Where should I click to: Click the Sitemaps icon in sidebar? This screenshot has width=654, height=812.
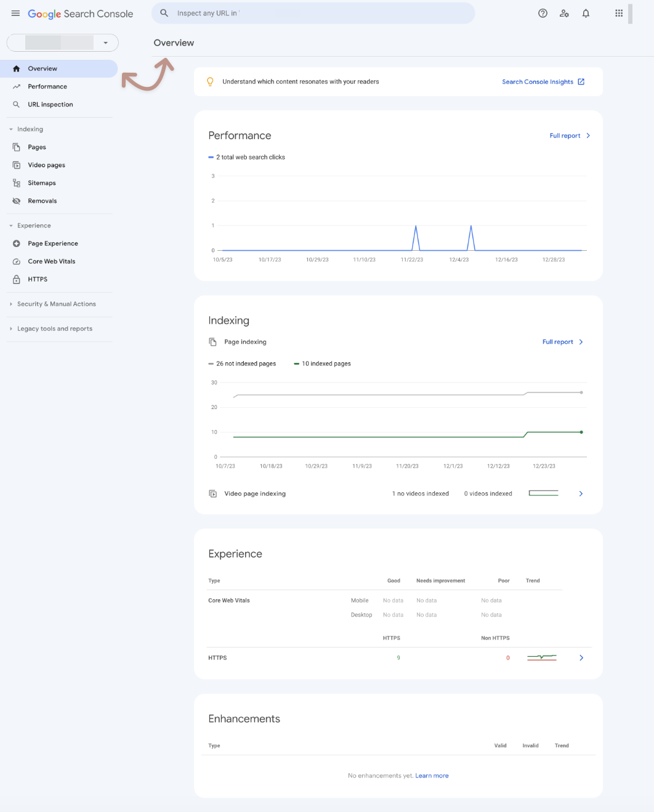point(17,182)
